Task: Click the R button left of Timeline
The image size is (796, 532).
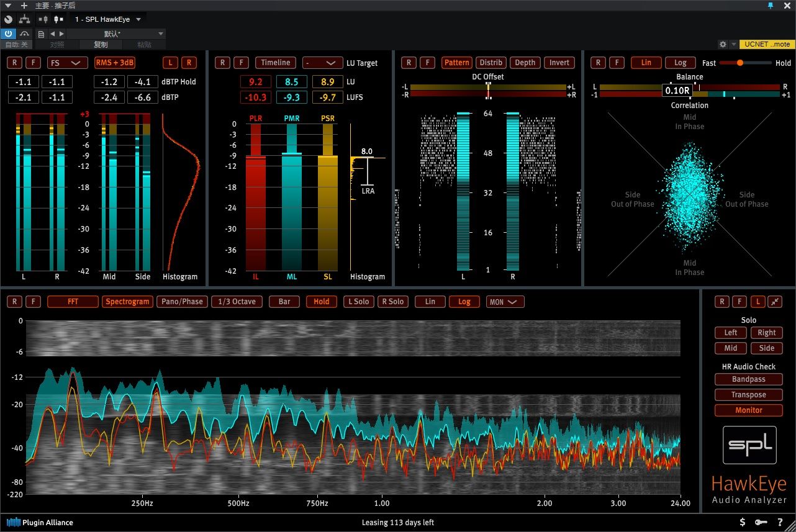Action: click(222, 63)
